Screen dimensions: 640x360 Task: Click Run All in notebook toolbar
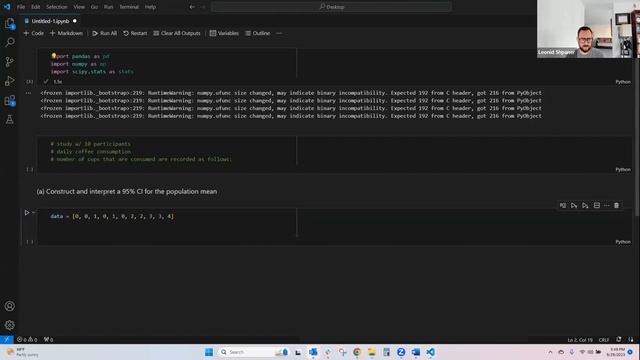coord(104,33)
